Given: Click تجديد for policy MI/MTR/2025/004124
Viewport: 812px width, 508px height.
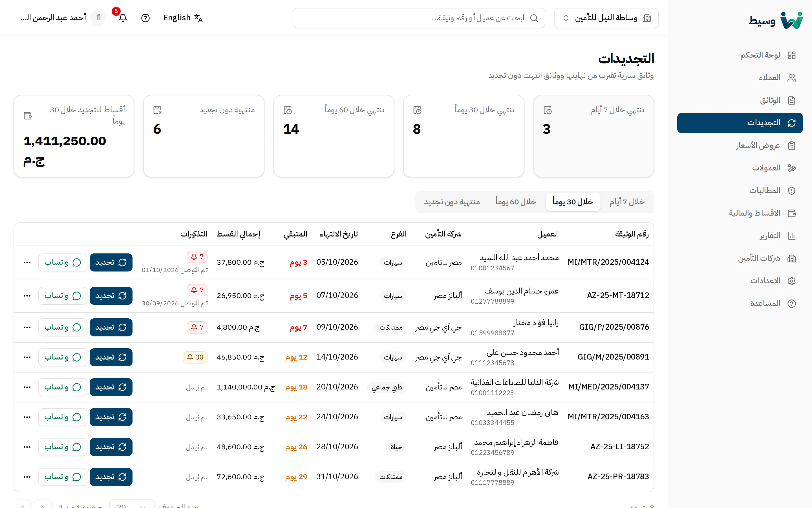Looking at the screenshot, I should click(111, 262).
